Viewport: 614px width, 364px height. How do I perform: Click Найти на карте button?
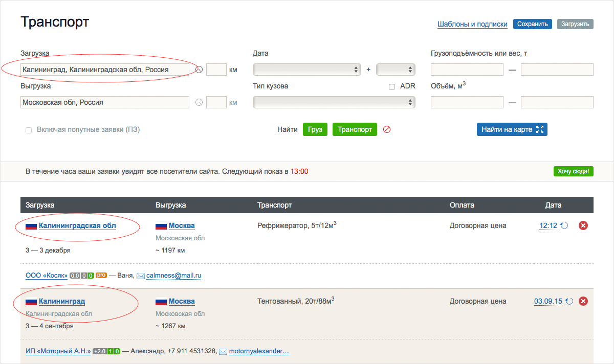coord(512,129)
